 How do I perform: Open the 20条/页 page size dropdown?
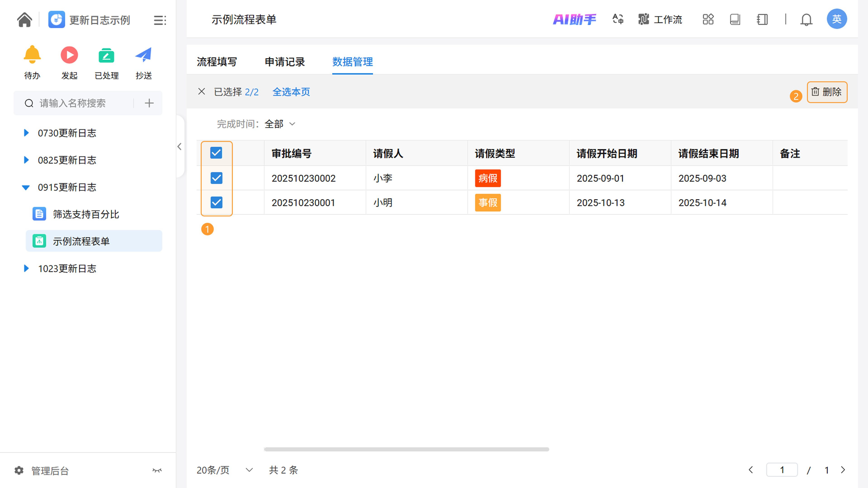[x=224, y=470]
